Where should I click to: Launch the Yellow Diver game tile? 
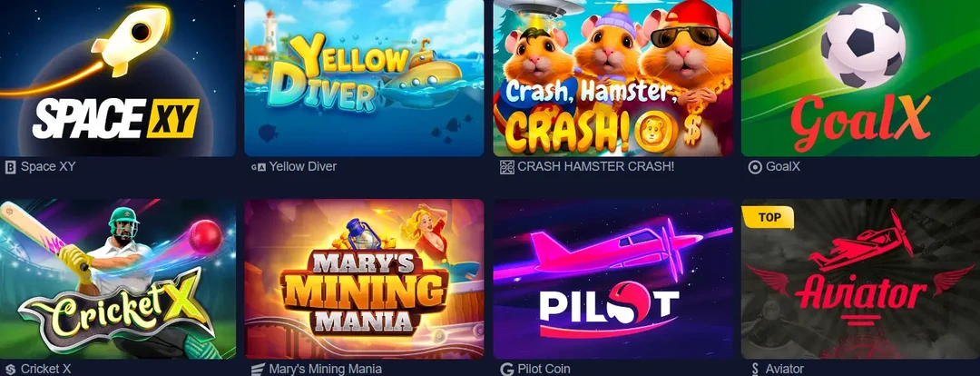364,77
